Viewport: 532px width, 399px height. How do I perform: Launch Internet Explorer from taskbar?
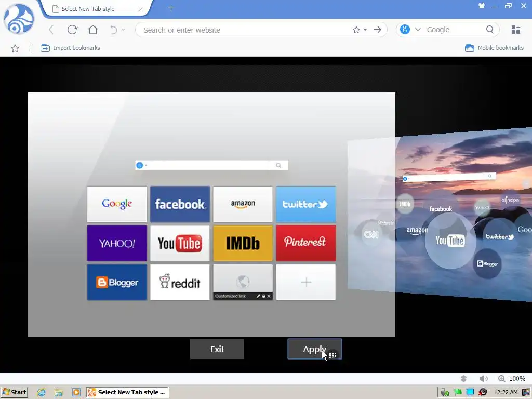pyautogui.click(x=42, y=393)
